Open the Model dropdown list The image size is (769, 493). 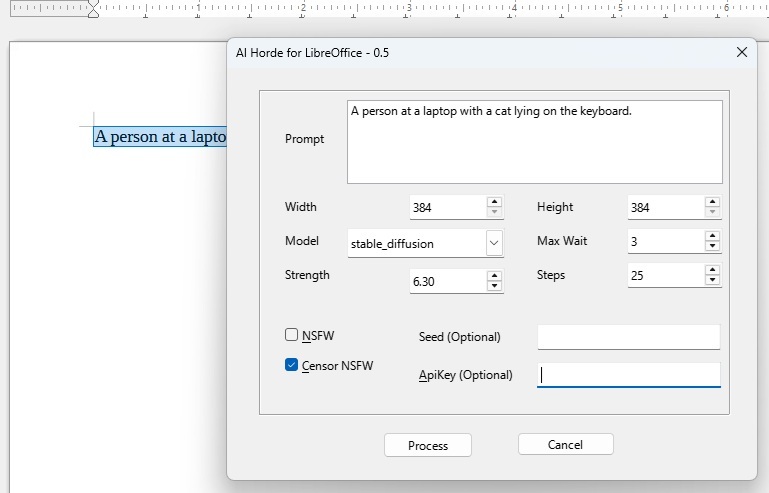coord(494,243)
